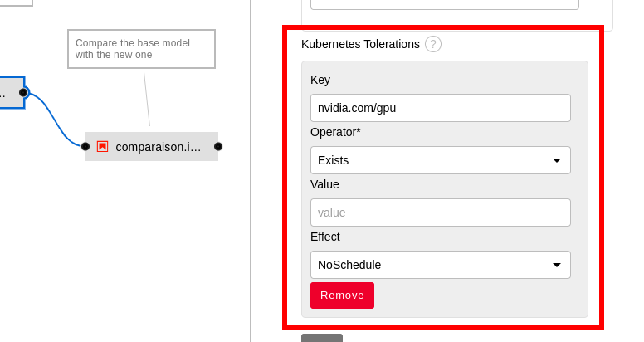Click the input port of comparaison node
The height and width of the screenshot is (342, 644).
pos(85,146)
